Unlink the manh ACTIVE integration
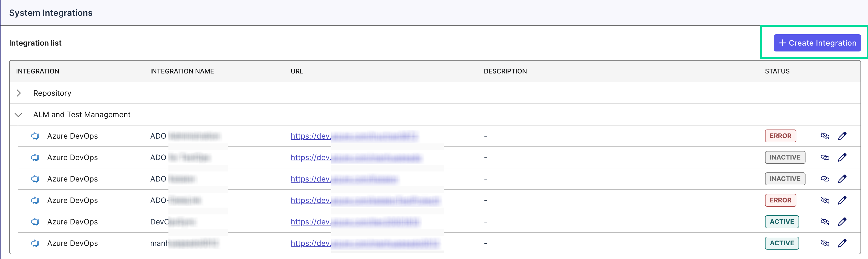The width and height of the screenshot is (868, 259). [x=825, y=243]
